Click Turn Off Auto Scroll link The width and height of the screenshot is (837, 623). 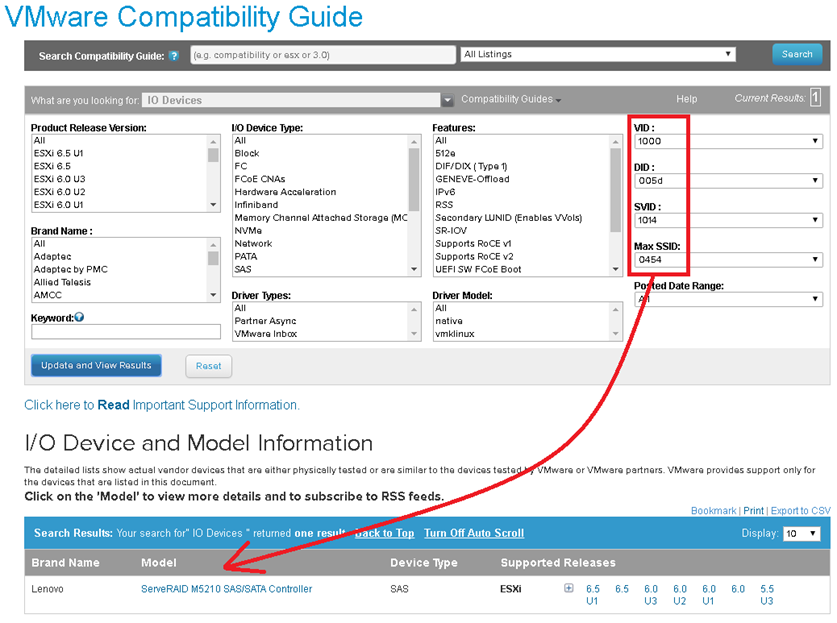(473, 533)
